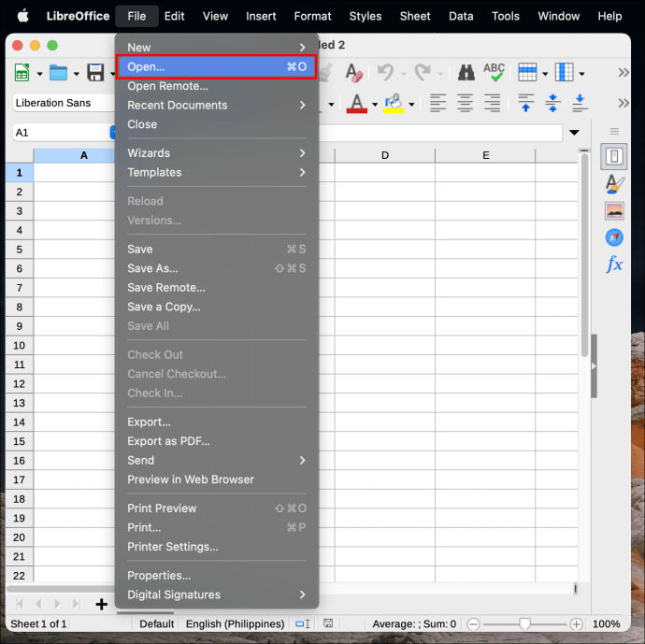The image size is (645, 644).
Task: Click the Align Top vertical alignment icon
Action: tap(525, 103)
